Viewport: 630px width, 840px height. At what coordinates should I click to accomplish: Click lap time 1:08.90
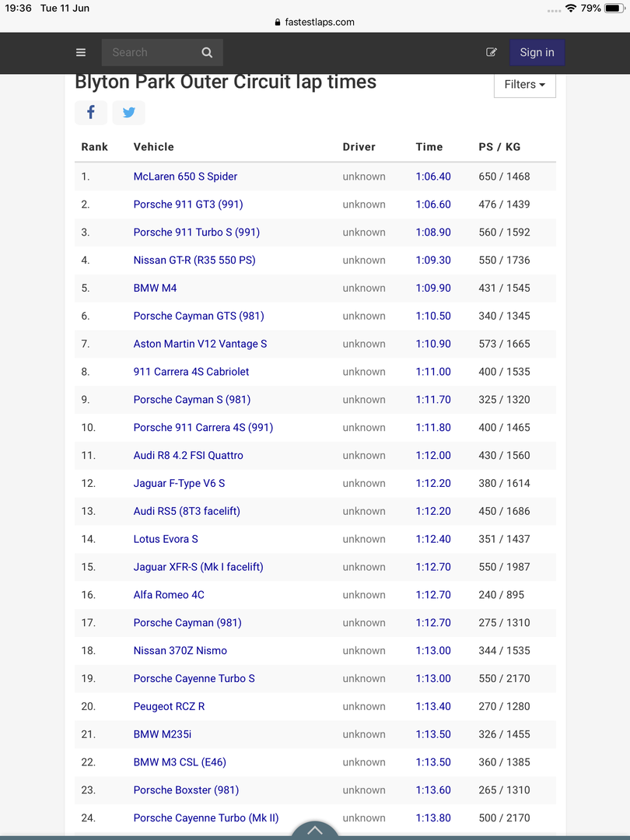coord(433,232)
